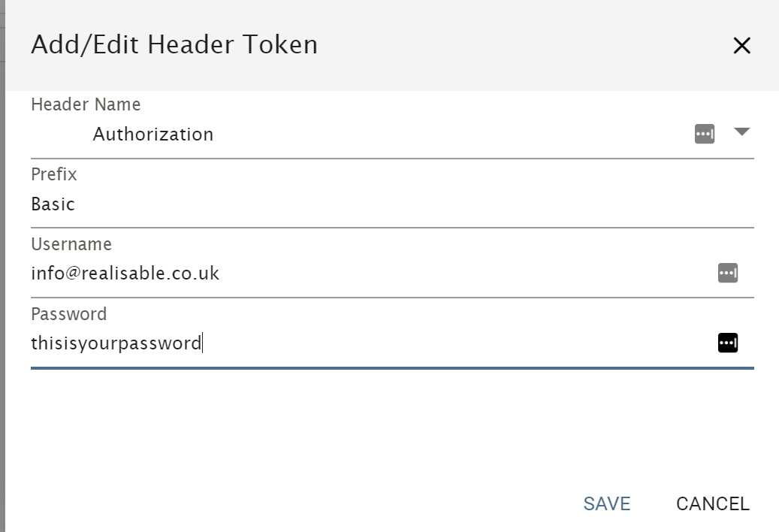This screenshot has height=532, width=779.
Task: Click the Header Name label
Action: [x=86, y=104]
